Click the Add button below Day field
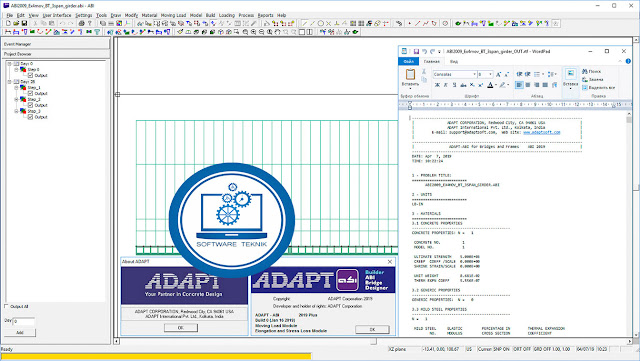The width and height of the screenshot is (640, 361). point(20,332)
